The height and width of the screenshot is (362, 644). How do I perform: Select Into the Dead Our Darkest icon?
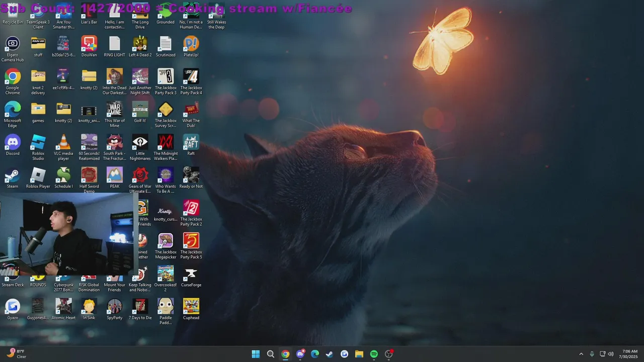pyautogui.click(x=115, y=82)
